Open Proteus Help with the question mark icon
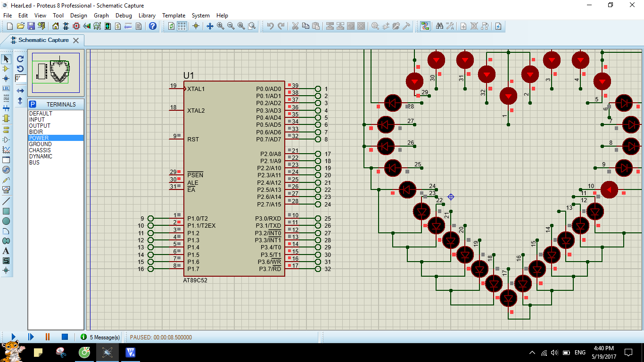Screen dimensions: 644x362 tap(153, 26)
